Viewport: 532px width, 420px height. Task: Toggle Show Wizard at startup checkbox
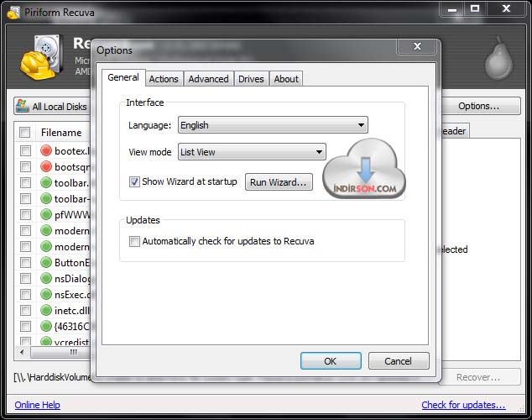[134, 182]
